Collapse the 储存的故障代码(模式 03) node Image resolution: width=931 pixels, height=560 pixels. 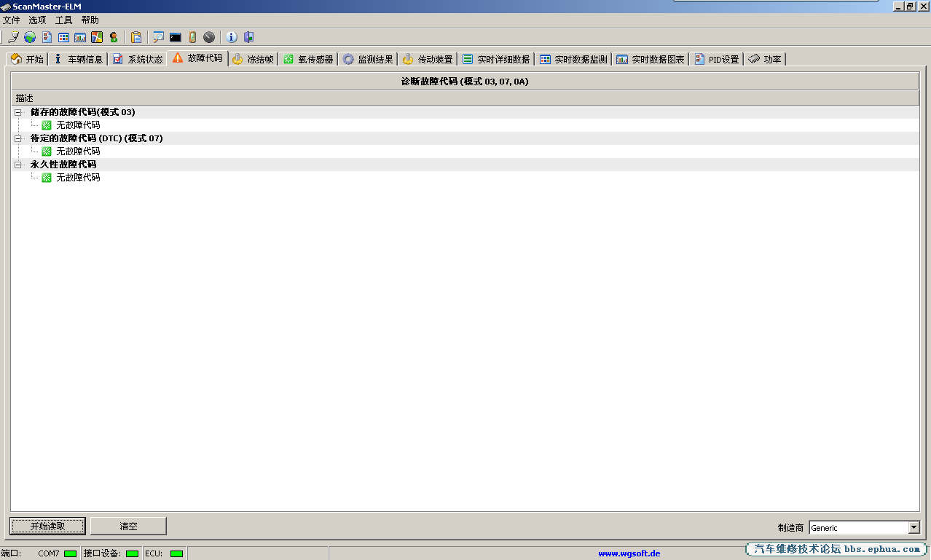click(x=18, y=112)
